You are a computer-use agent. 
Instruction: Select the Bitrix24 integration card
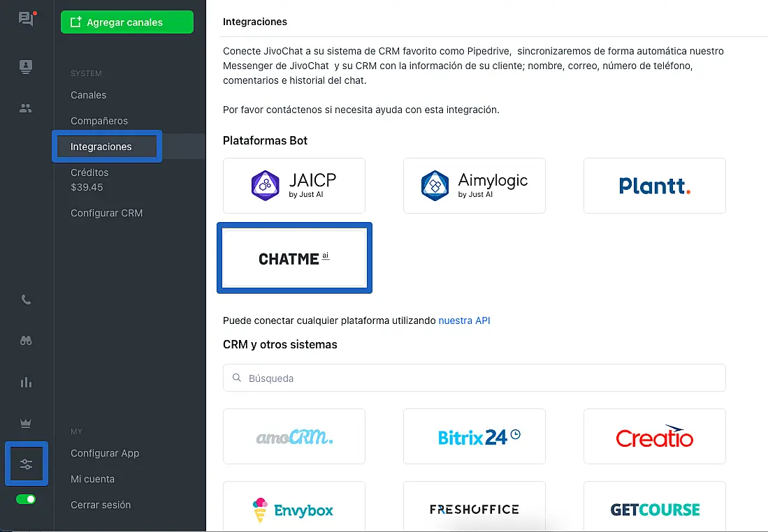(474, 436)
